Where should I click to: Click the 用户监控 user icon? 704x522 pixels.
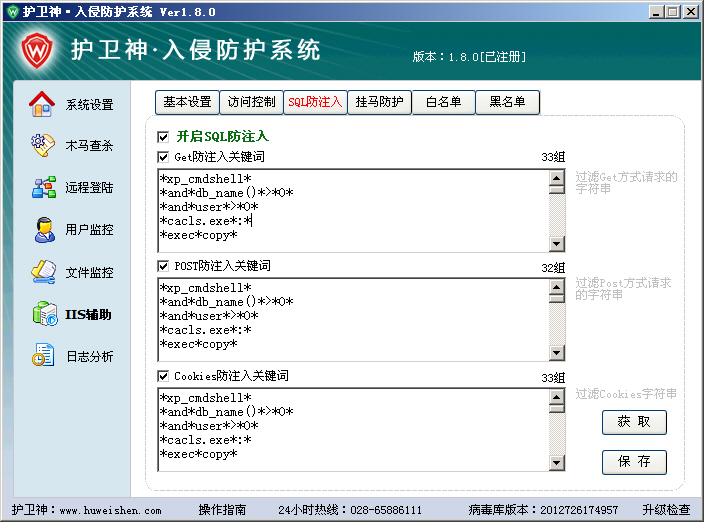tap(44, 230)
